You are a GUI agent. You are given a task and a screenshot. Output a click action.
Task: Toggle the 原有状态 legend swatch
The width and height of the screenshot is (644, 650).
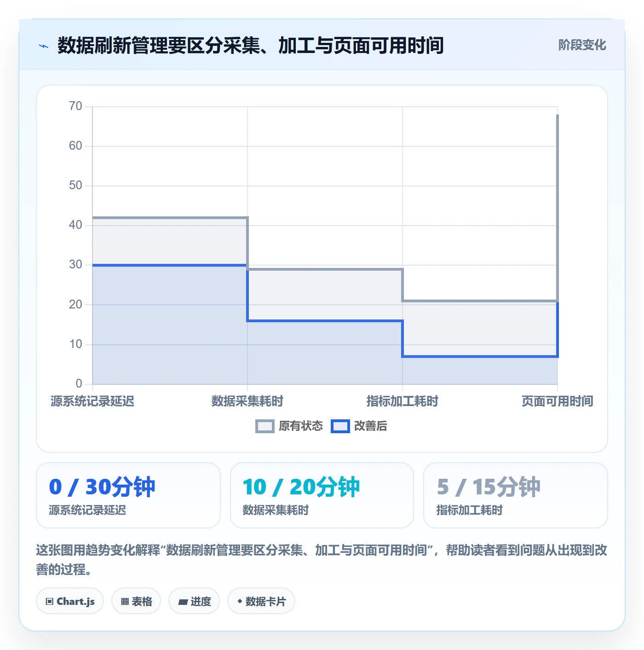pos(264,426)
